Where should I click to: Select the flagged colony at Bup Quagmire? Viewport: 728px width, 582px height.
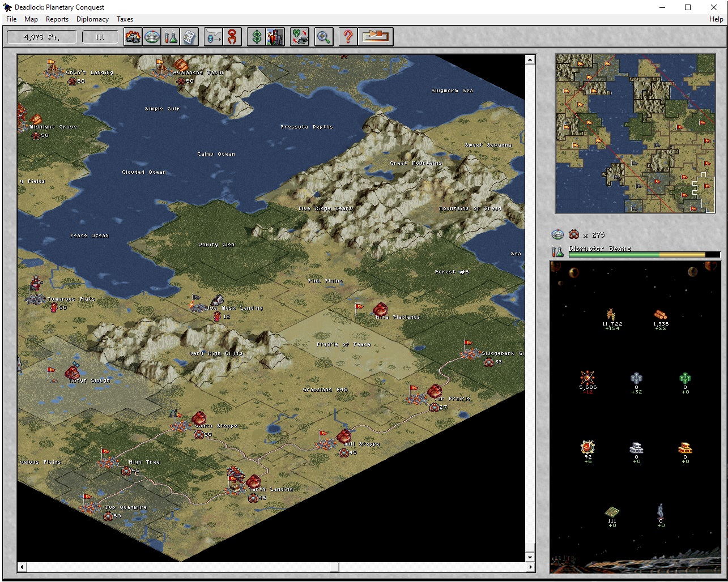click(90, 504)
